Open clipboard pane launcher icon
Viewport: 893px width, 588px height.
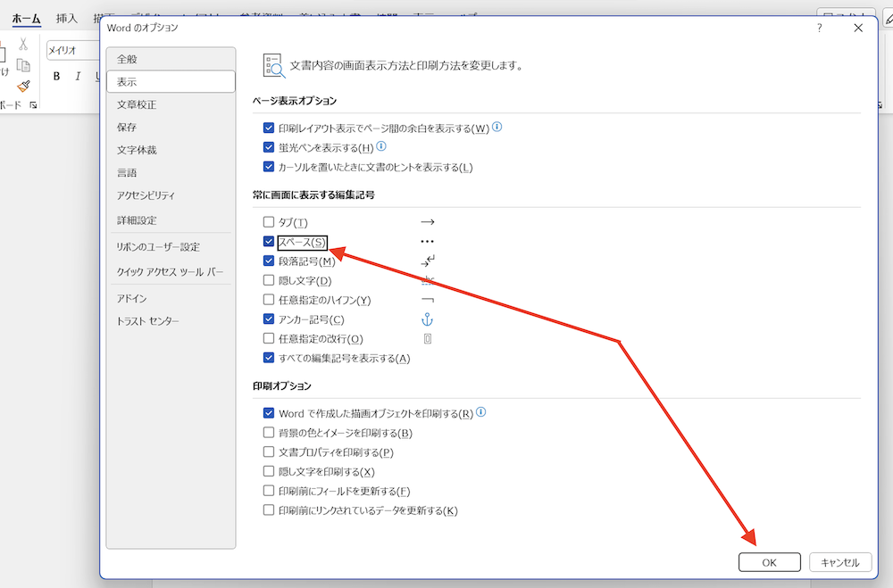(33, 104)
